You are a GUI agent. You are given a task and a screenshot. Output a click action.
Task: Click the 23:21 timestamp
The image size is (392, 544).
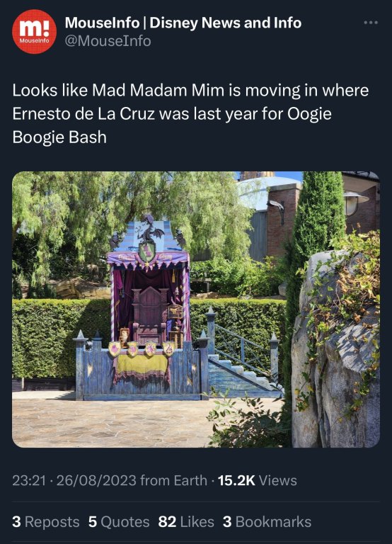coord(29,480)
